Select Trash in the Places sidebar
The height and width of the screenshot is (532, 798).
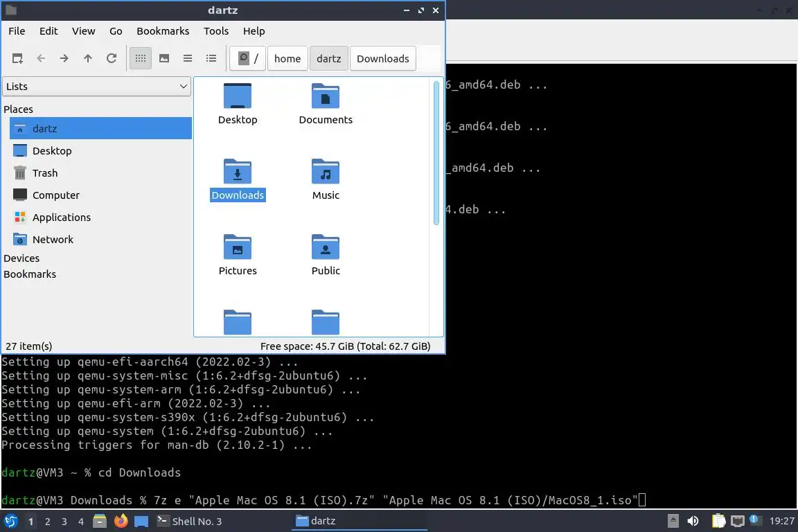(x=100, y=173)
